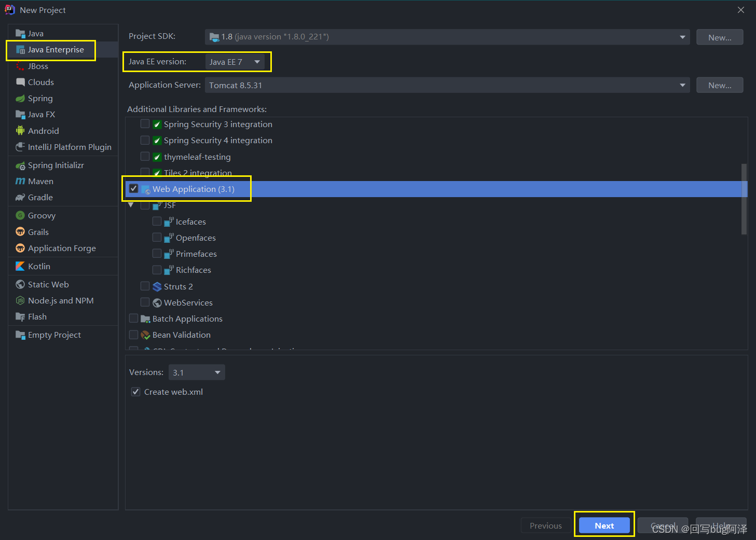Select the Clouds icon
Screen dimensions: 756x540
pos(20,82)
